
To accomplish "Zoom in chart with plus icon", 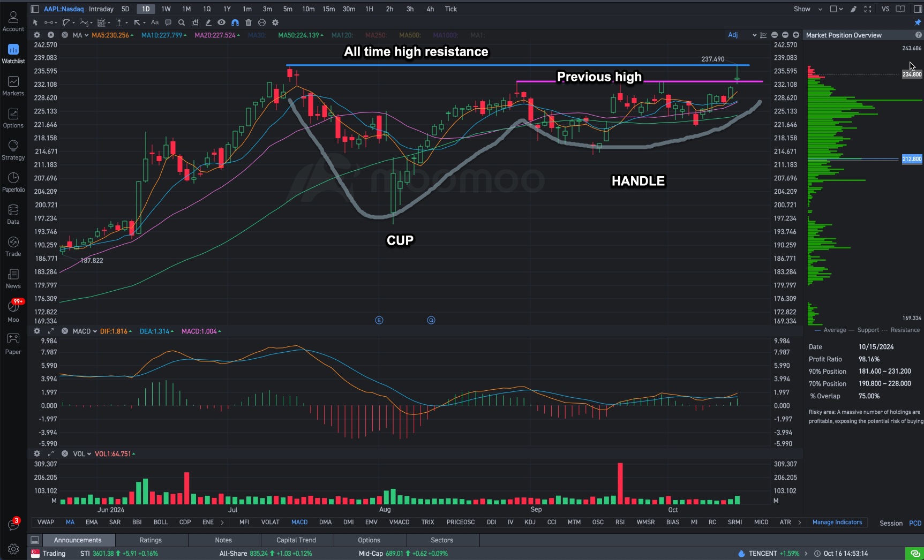I will coord(796,35).
